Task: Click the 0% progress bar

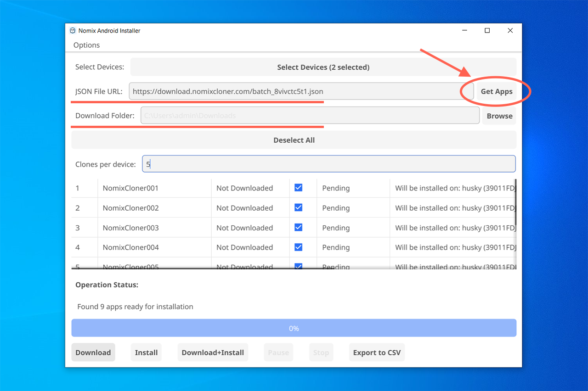Action: point(294,328)
